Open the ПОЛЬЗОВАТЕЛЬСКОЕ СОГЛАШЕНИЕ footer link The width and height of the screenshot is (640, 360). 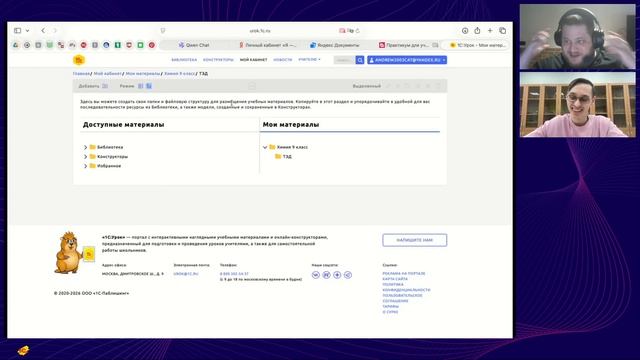click(402, 298)
